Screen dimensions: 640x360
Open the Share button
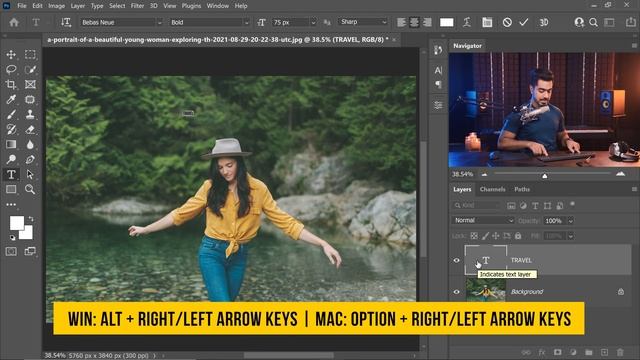[631, 22]
